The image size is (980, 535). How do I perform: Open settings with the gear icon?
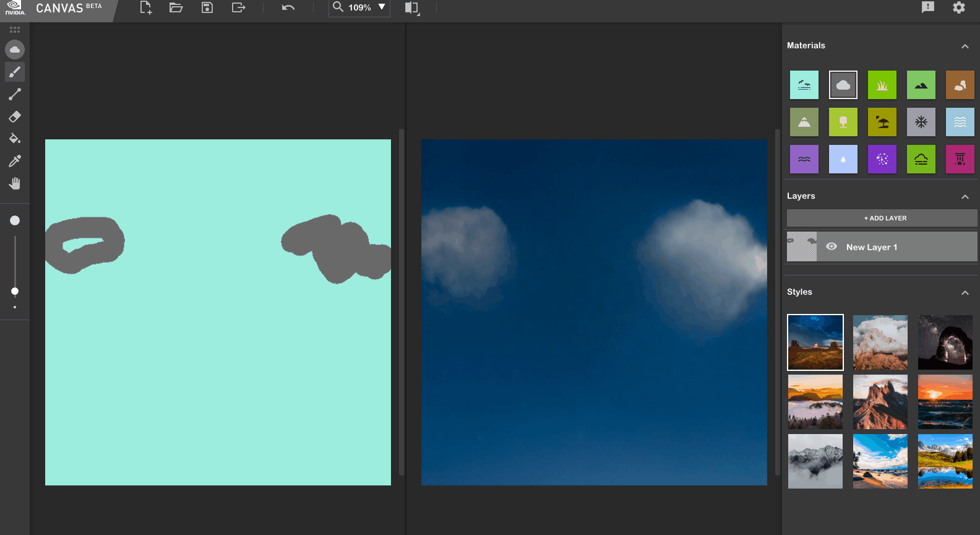[x=958, y=7]
